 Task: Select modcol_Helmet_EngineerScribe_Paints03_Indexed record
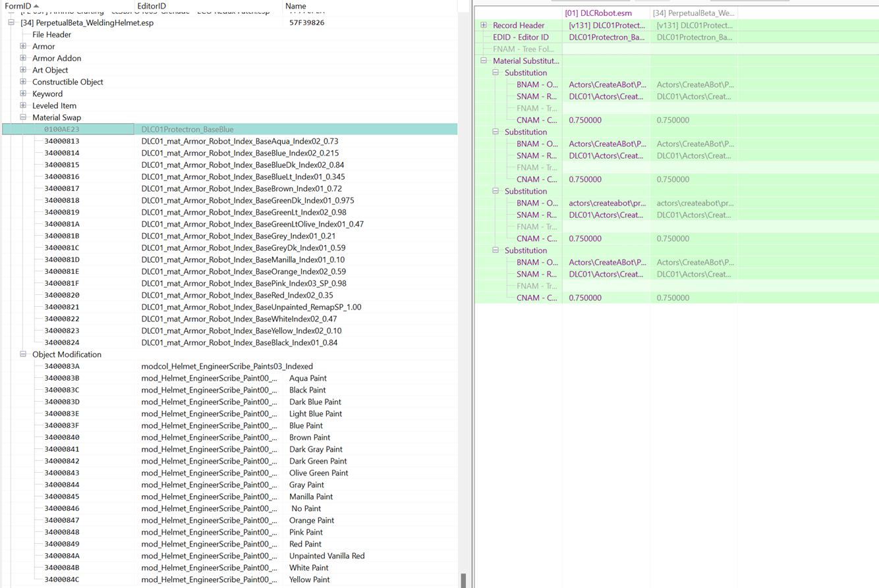(229, 366)
